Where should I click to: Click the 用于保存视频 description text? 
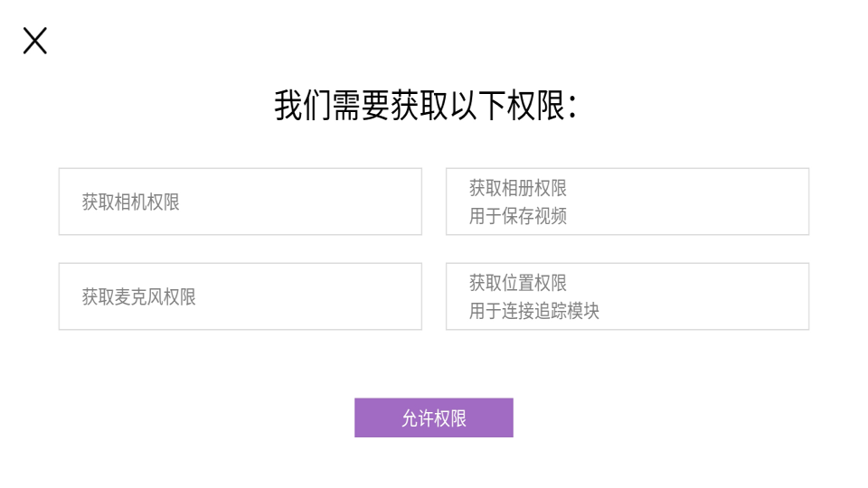coord(517,216)
